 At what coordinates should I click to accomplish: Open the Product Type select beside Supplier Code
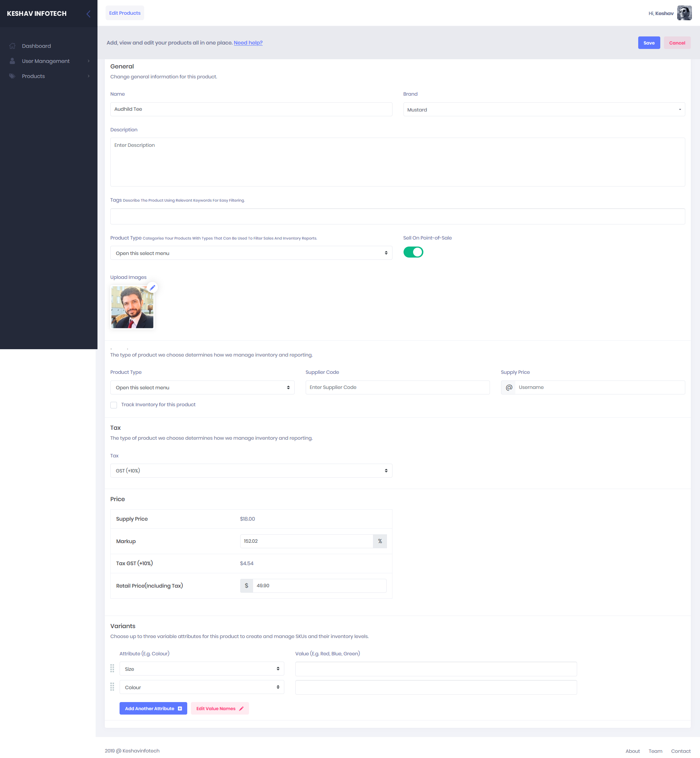[x=202, y=387]
